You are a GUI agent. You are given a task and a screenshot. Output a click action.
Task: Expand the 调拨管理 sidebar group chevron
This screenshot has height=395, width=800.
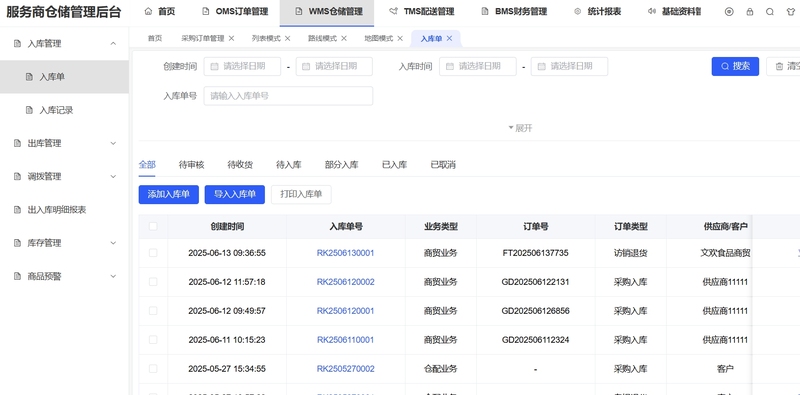point(113,177)
